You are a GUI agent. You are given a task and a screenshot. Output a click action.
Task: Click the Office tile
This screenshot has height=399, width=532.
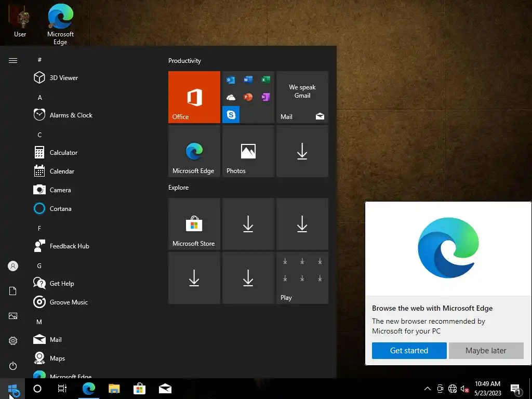[x=194, y=97]
